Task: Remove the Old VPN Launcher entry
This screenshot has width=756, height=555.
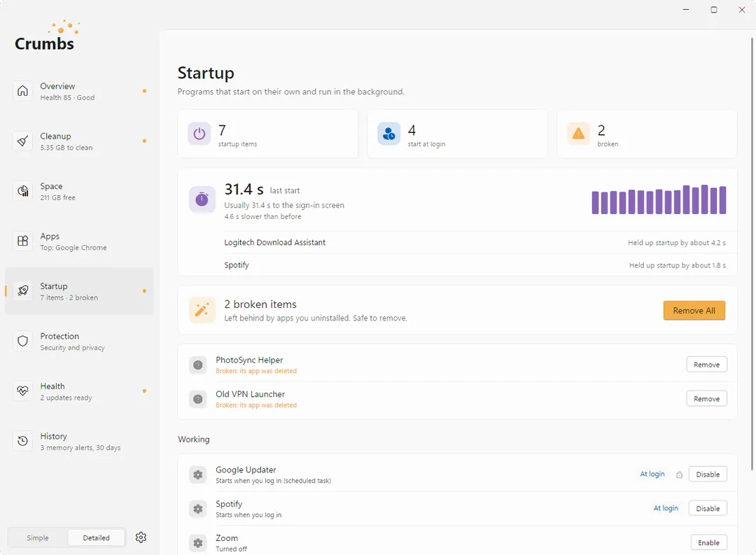Action: click(706, 399)
